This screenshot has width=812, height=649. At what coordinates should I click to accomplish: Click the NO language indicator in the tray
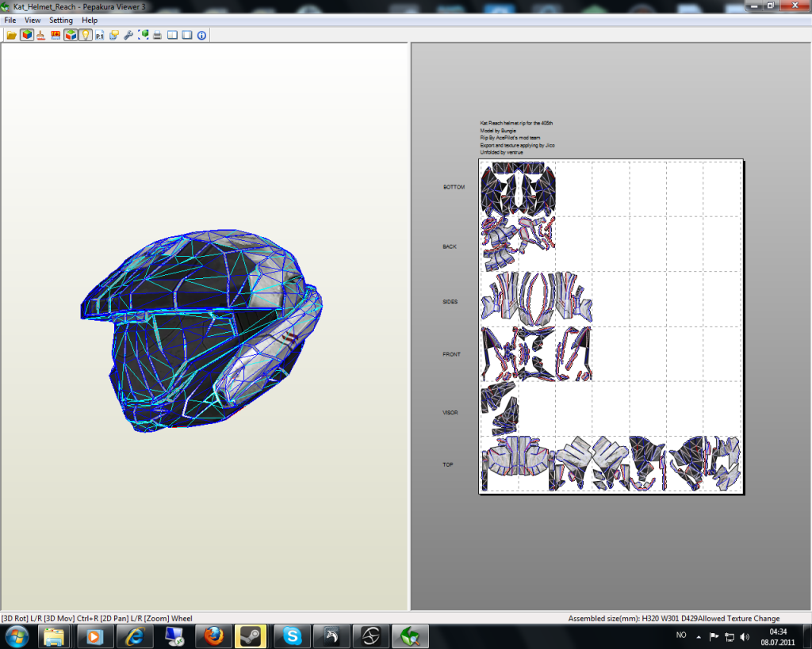click(681, 635)
